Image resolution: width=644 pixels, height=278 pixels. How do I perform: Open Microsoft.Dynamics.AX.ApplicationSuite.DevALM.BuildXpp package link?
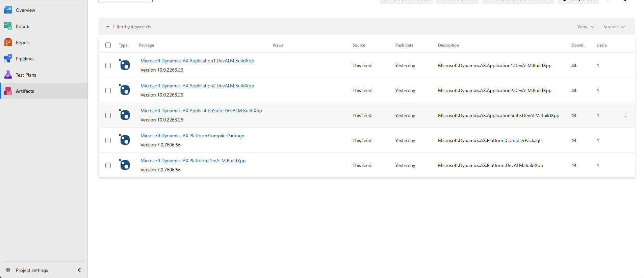coord(201,111)
